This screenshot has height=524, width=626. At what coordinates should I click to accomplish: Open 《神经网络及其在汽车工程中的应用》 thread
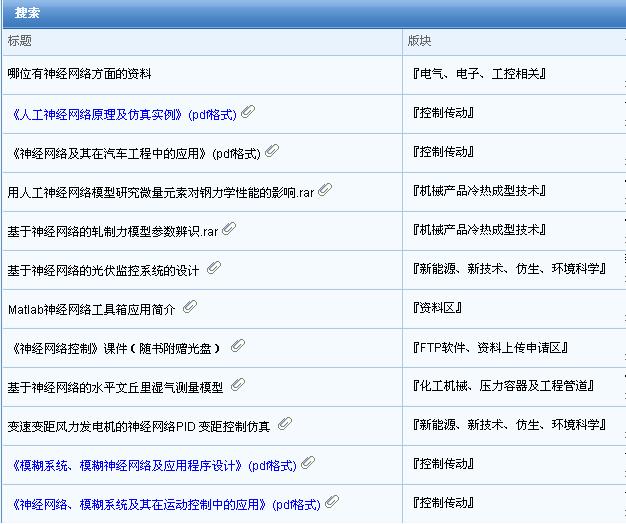[x=137, y=154]
